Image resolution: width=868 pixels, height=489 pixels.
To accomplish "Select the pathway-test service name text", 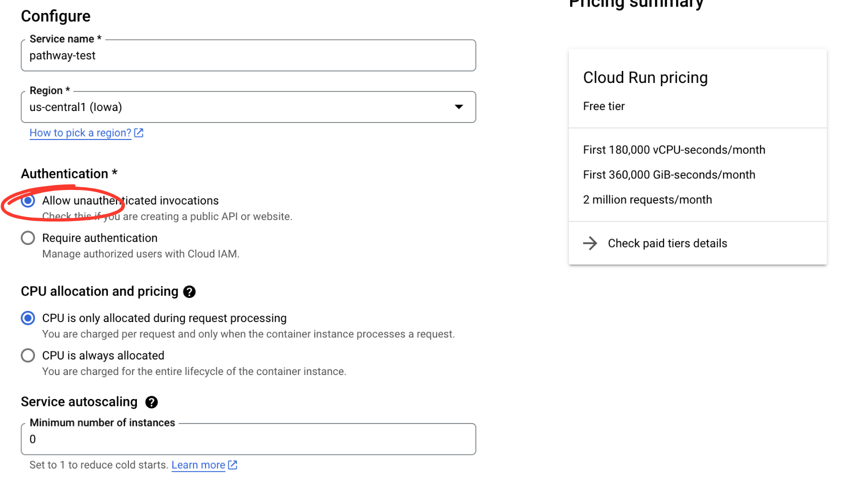I will pyautogui.click(x=62, y=55).
